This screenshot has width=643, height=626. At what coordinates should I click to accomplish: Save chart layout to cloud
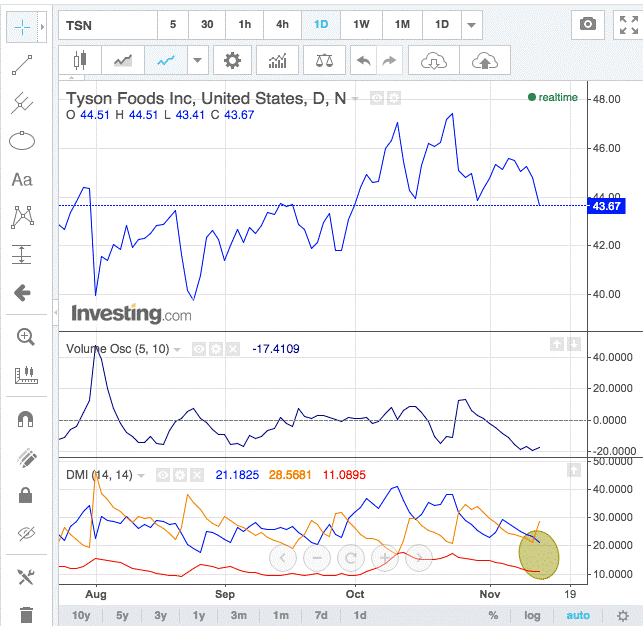485,61
